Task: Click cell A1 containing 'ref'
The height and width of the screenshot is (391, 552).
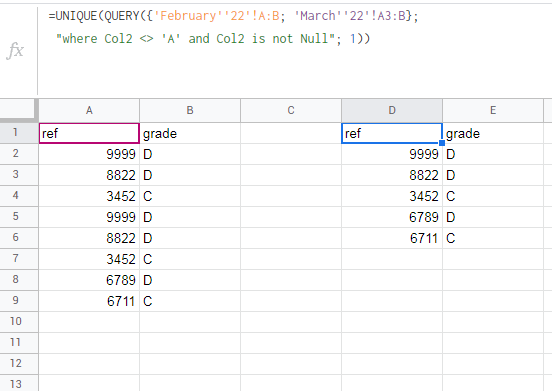Action: pyautogui.click(x=89, y=133)
